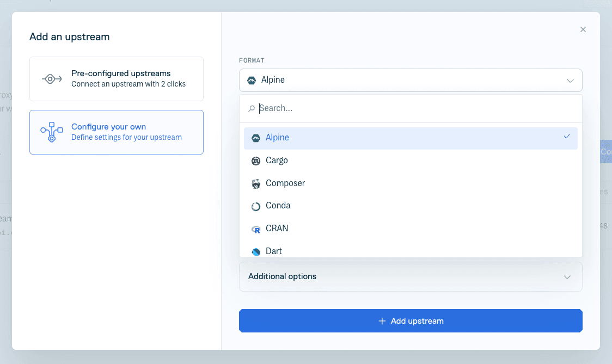Screen dimensions: 612x364
Task: Click Connect an upstream with 2 clicks text
Action: coord(128,84)
